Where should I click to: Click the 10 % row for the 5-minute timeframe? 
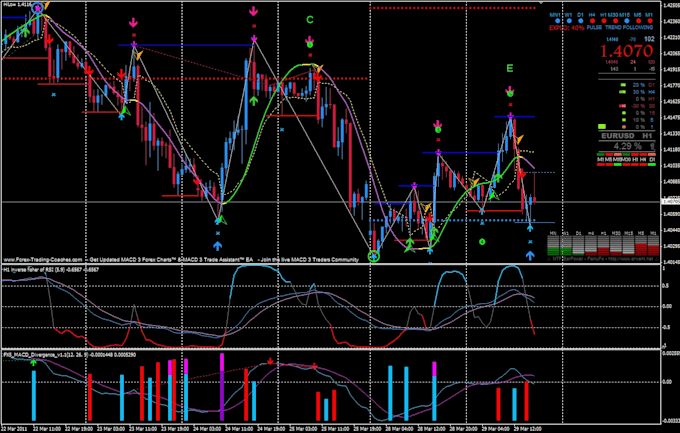pyautogui.click(x=640, y=120)
